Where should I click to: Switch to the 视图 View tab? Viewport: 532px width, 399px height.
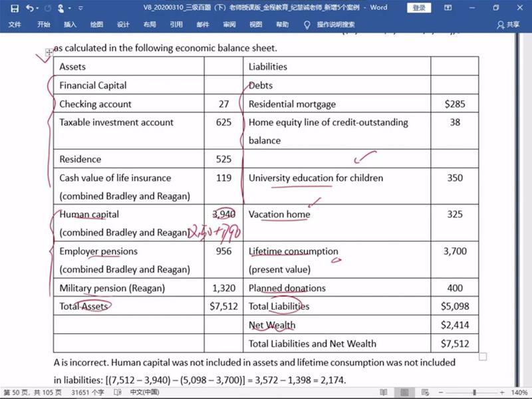tap(255, 25)
